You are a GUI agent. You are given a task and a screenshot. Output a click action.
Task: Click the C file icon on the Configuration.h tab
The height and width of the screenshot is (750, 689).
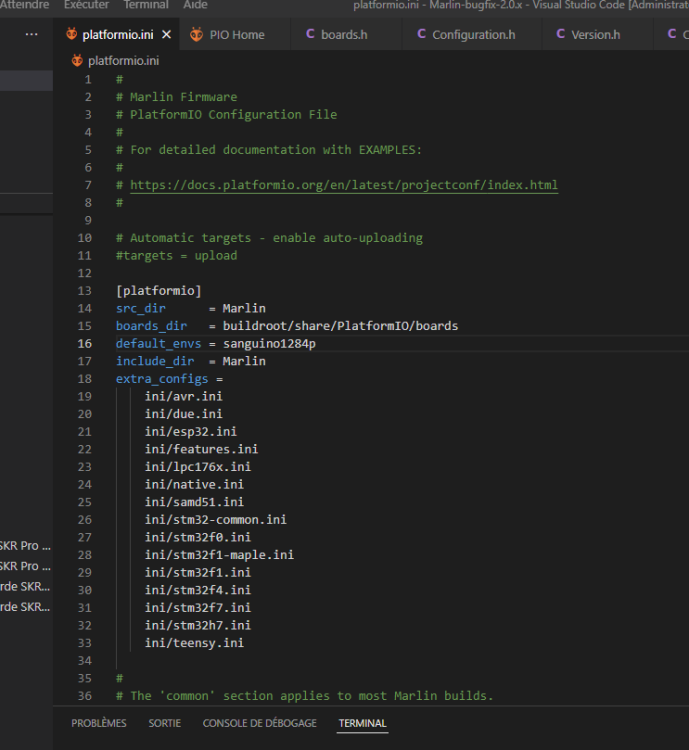pyautogui.click(x=421, y=35)
